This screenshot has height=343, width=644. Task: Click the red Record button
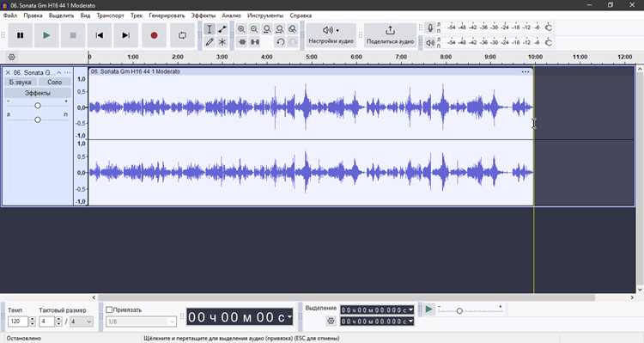click(154, 35)
